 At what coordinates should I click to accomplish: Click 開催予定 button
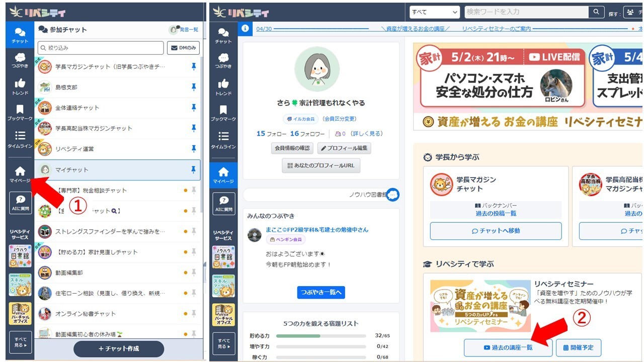pos(579,347)
